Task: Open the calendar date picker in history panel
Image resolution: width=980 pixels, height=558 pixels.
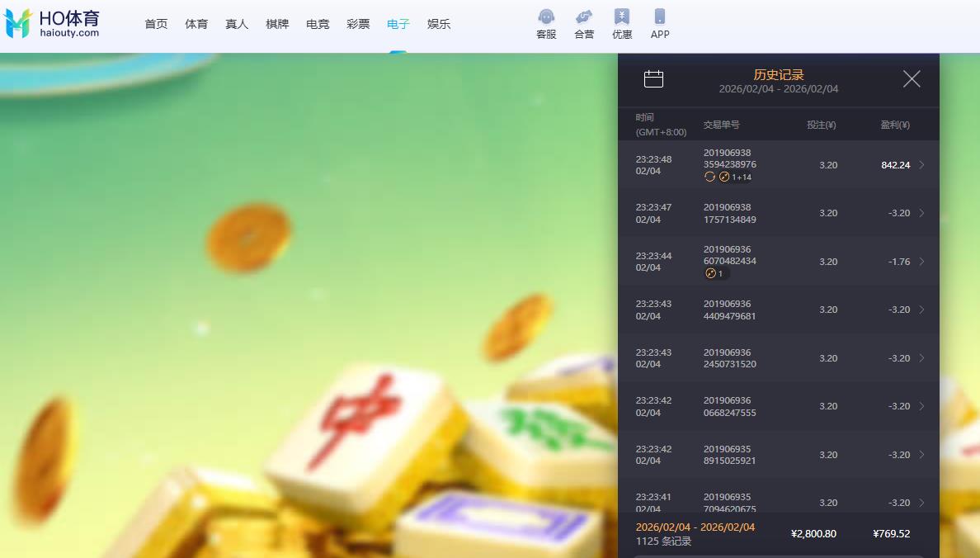Action: point(653,78)
